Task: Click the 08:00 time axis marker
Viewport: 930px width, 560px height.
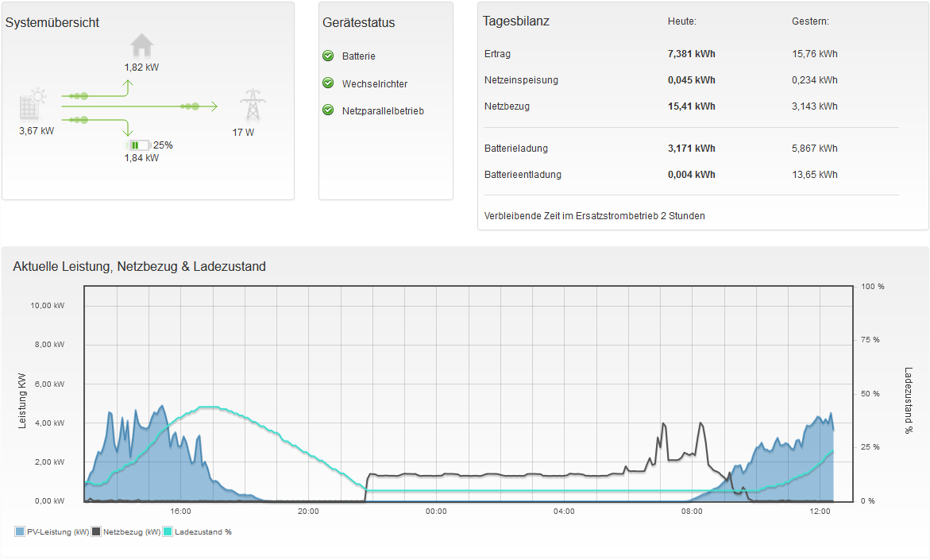Action: coord(692,512)
